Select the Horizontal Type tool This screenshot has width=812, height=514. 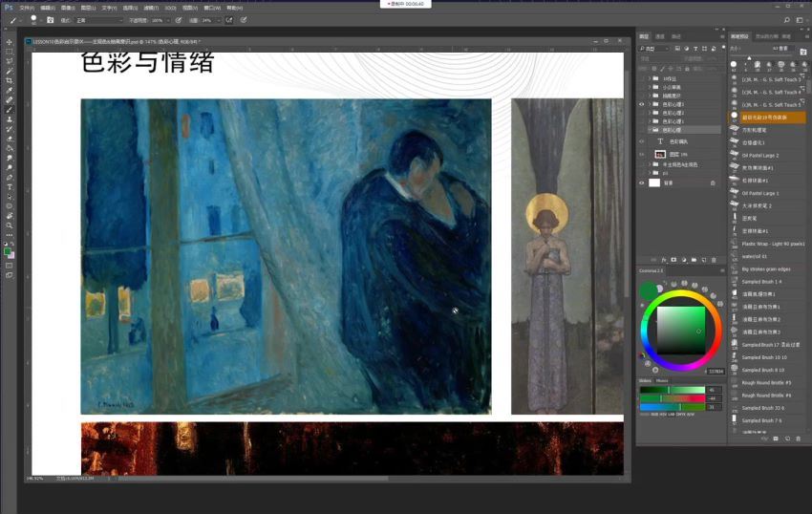point(10,187)
